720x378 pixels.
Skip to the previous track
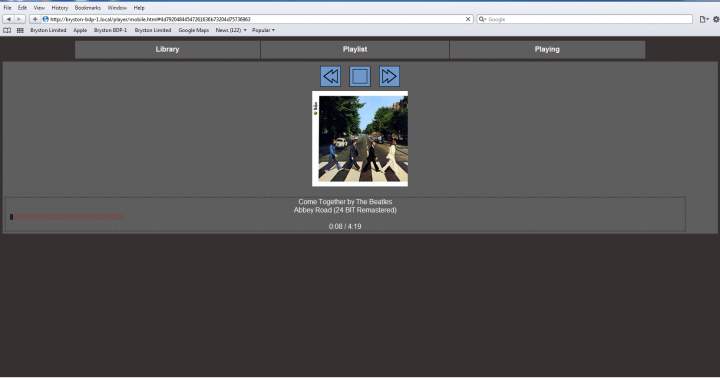[x=331, y=76]
